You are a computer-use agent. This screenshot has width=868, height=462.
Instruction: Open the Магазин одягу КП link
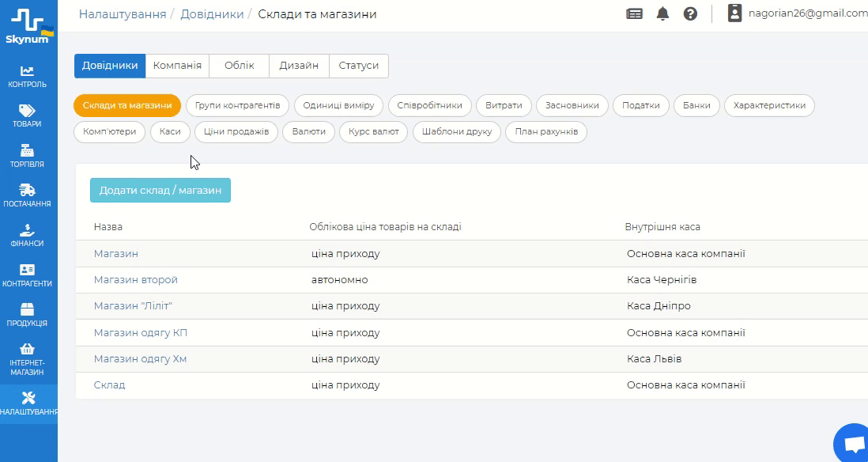coord(141,333)
